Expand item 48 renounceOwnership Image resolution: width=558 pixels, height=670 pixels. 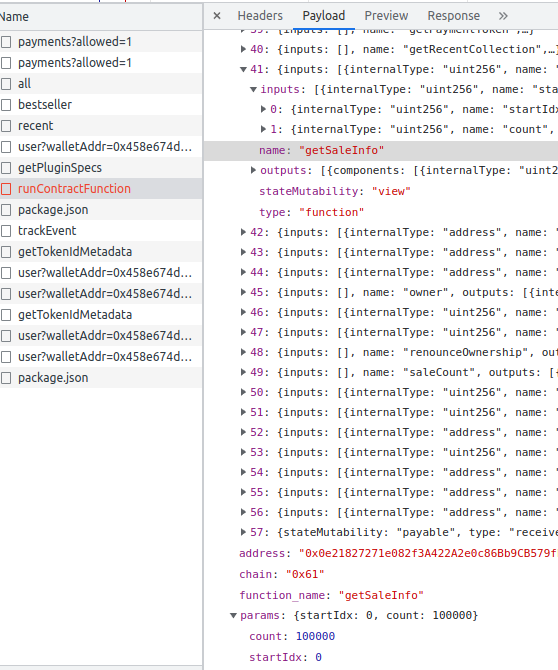pos(243,352)
